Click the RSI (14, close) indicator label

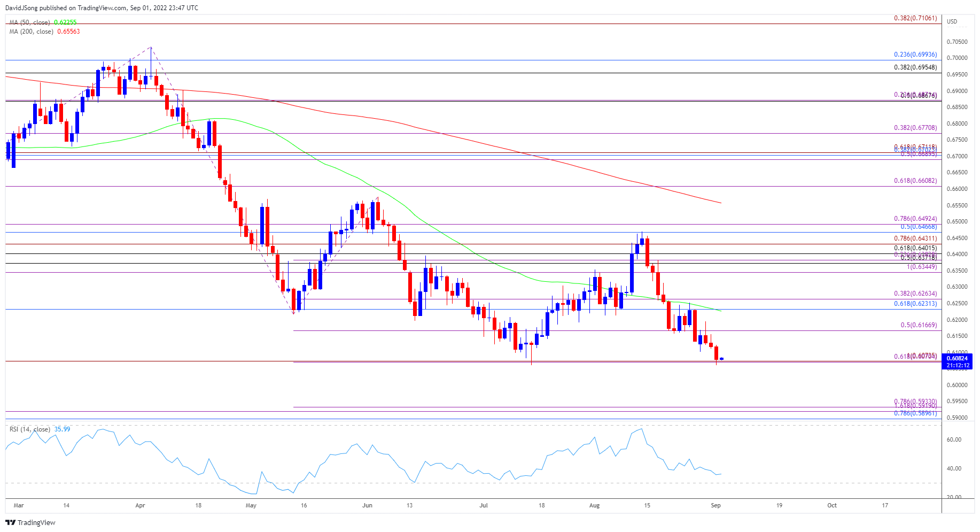30,429
